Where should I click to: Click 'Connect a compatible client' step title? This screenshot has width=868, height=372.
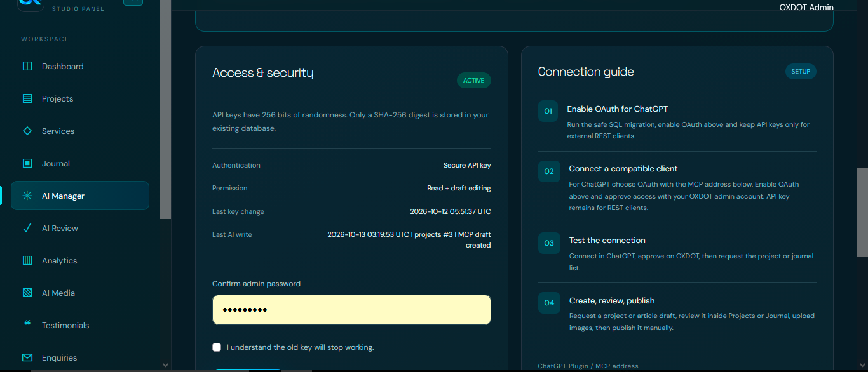(623, 169)
